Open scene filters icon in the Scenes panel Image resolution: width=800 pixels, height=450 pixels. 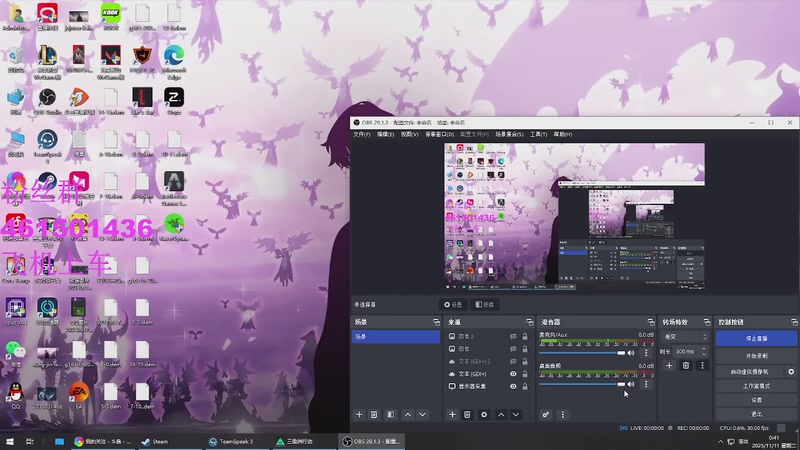tap(390, 415)
